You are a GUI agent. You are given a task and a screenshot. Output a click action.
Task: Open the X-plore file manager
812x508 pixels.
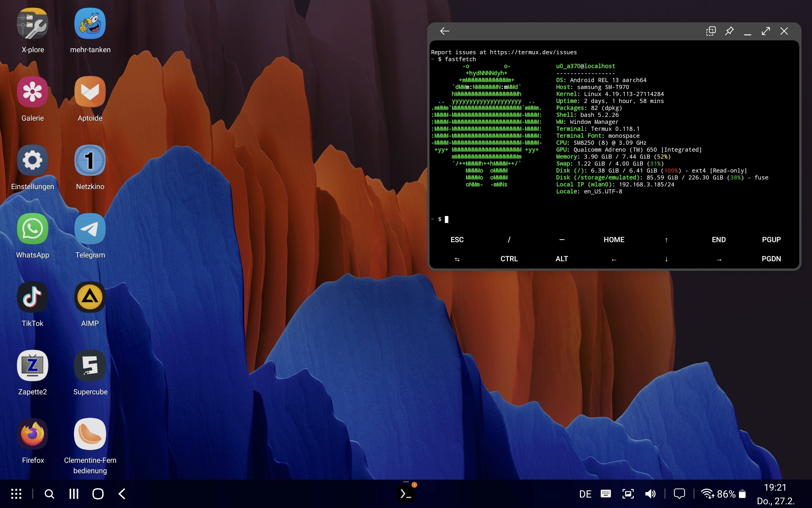[x=32, y=23]
